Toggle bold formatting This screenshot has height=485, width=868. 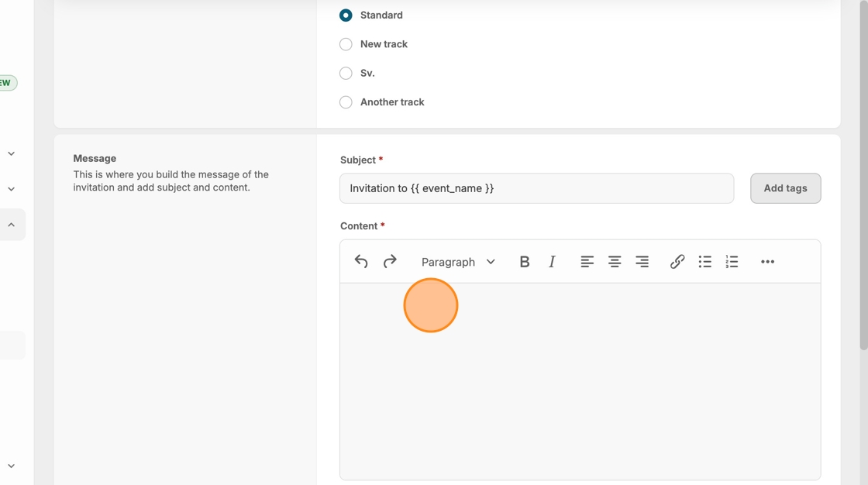[525, 262]
